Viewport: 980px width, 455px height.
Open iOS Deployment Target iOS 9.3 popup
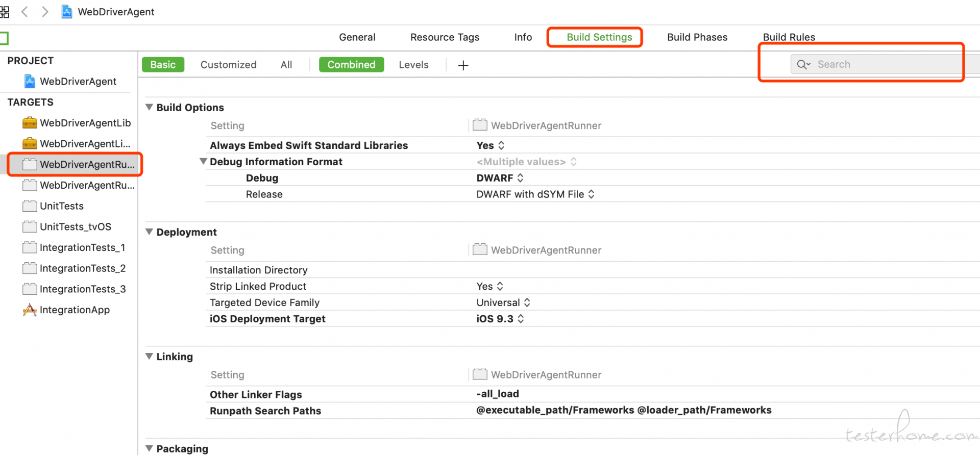[x=500, y=319]
